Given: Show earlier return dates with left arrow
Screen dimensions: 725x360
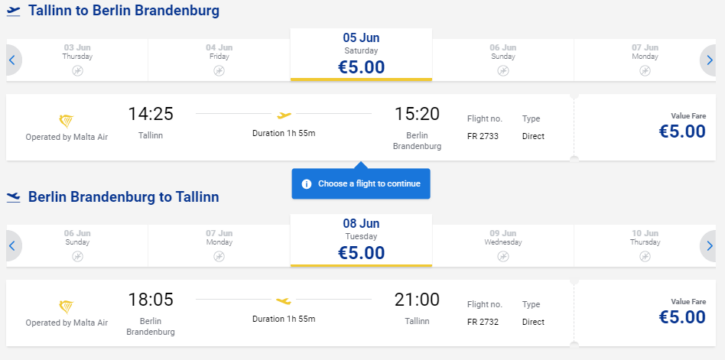Looking at the screenshot, I should [x=13, y=246].
